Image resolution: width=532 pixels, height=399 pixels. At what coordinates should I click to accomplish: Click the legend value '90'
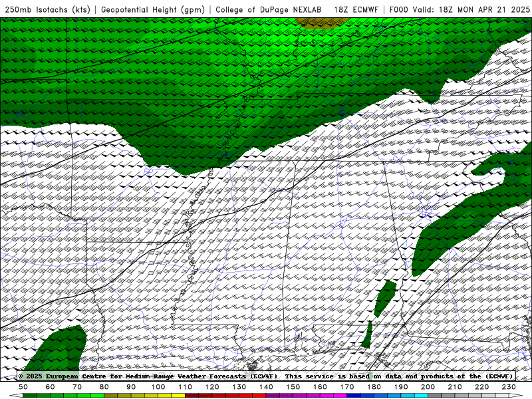(x=131, y=387)
